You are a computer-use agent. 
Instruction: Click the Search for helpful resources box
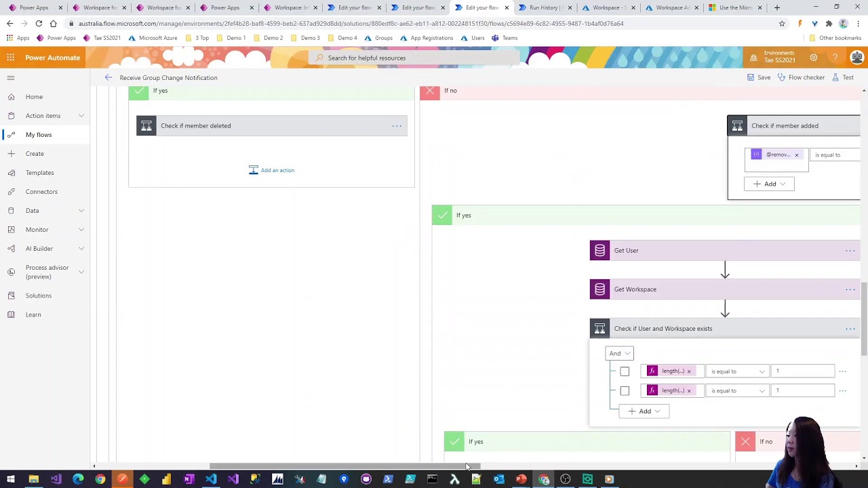pyautogui.click(x=414, y=58)
